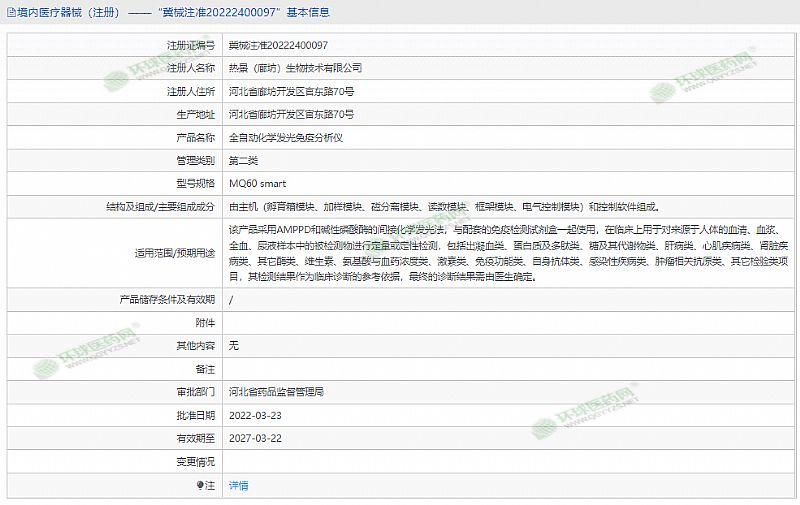Click the 管理类别 value 第二类

coord(243,161)
